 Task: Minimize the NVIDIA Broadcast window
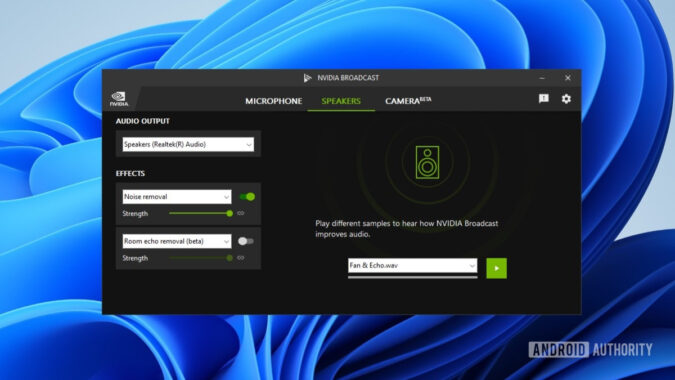click(x=542, y=78)
